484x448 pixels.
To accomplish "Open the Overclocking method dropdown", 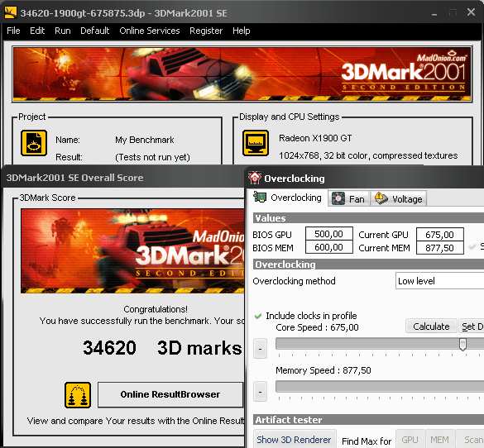I will 439,281.
